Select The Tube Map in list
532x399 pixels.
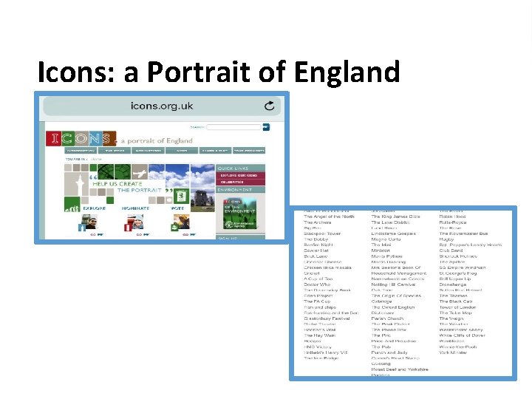tap(455, 313)
